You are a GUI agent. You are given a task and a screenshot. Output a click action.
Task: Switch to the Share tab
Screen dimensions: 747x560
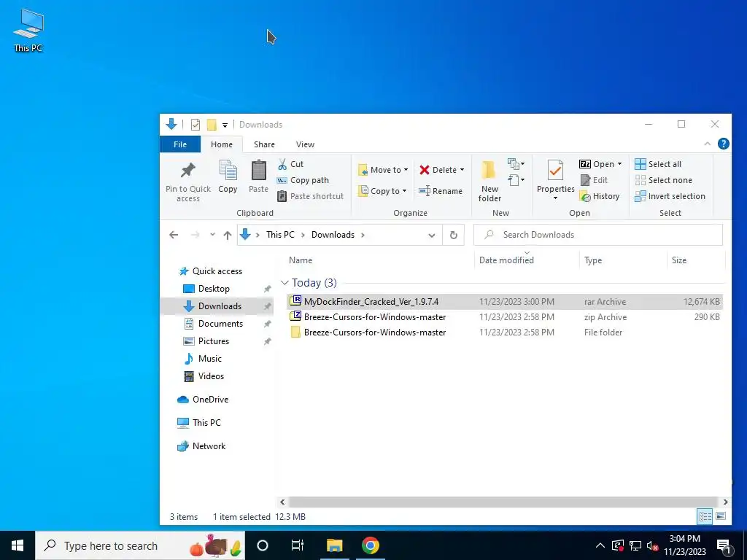click(x=264, y=144)
